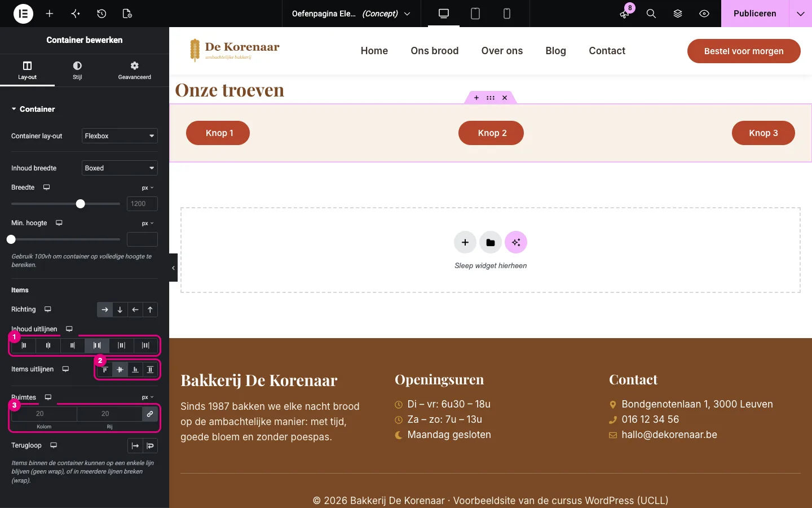Collapse the Container section
The width and height of the screenshot is (812, 508).
pos(33,109)
